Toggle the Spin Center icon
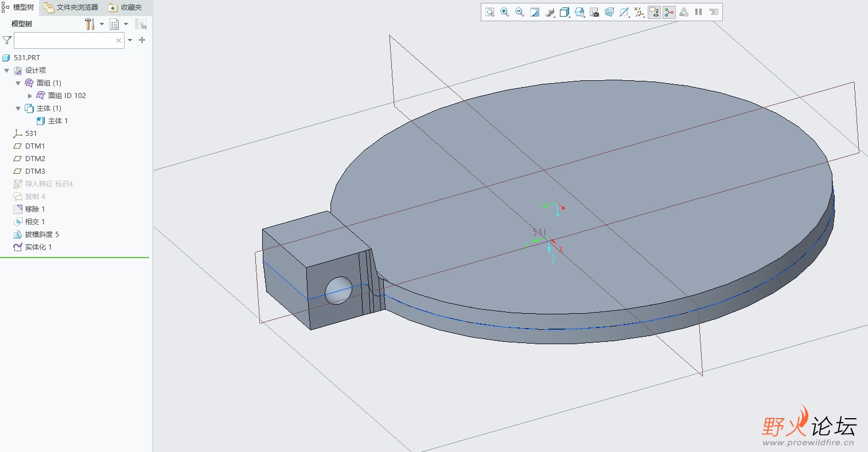 669,12
